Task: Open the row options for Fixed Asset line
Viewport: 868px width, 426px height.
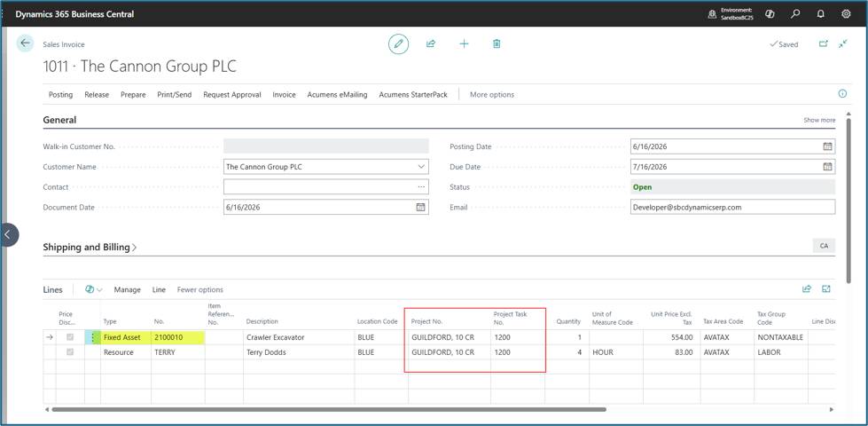Action: click(92, 337)
